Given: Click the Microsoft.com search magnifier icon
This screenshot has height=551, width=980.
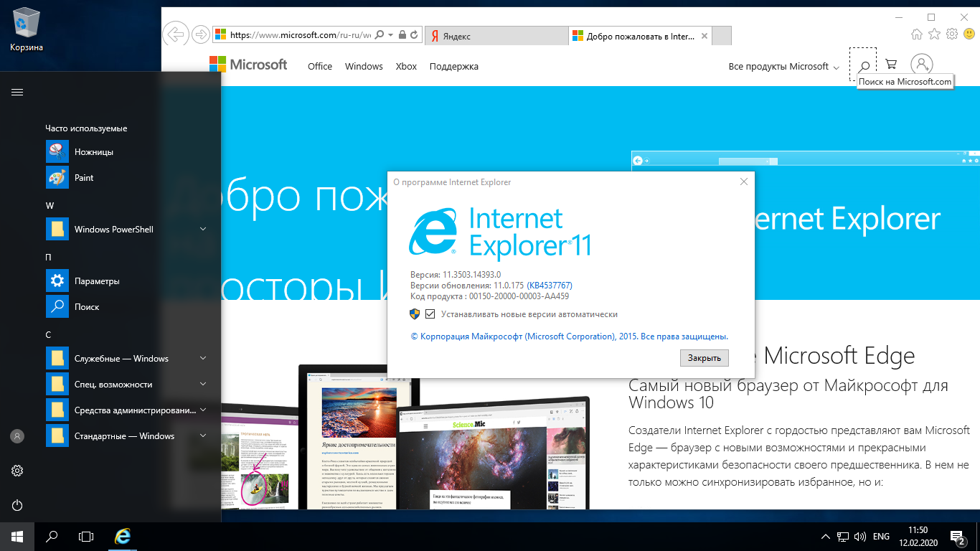Looking at the screenshot, I should (x=864, y=66).
